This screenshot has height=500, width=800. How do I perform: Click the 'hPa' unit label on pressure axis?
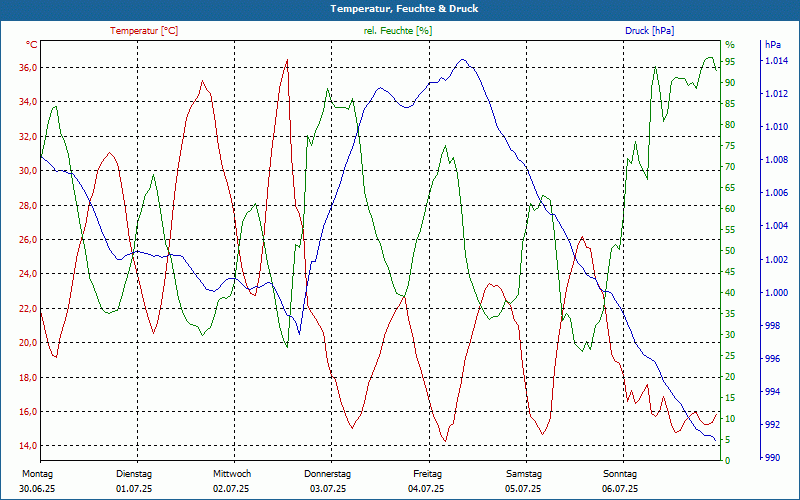(772, 45)
